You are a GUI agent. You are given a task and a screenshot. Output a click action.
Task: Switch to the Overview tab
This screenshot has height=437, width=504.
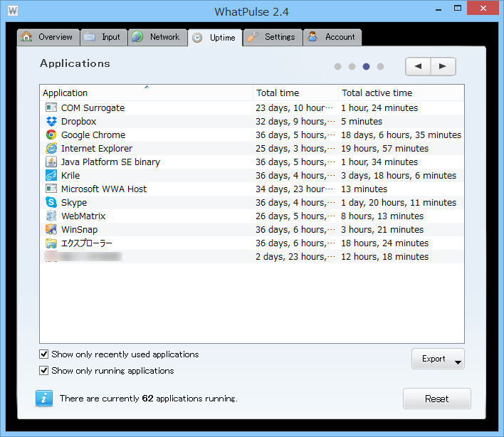click(48, 37)
